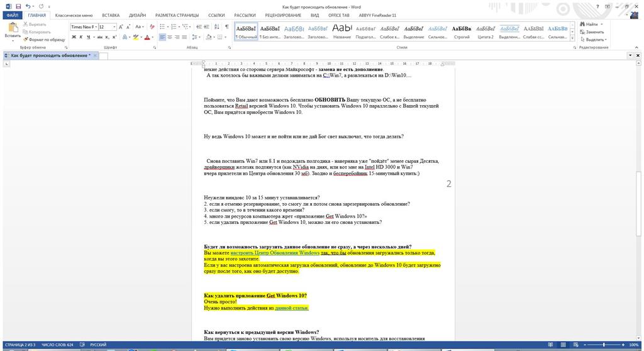Viewport: 644px width, 351px height.
Task: Switch to the ВСТАВКА (Insert) tab
Action: click(111, 15)
